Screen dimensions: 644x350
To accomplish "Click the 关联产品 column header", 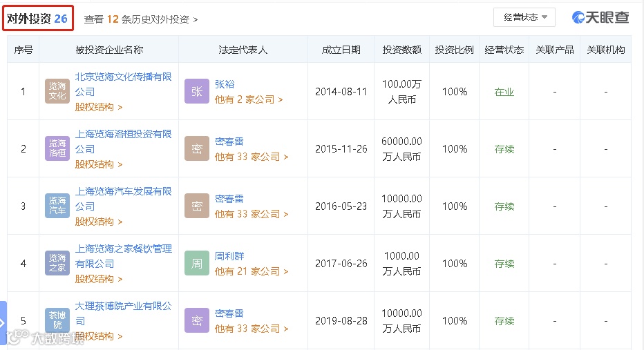I will 554,50.
